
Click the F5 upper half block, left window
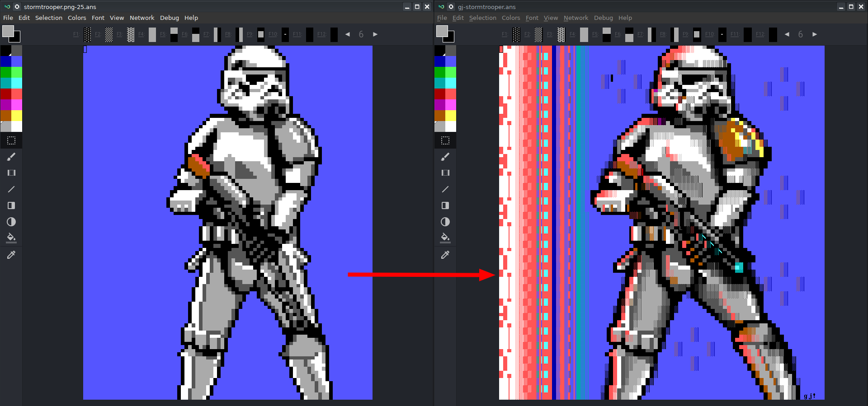[174, 34]
